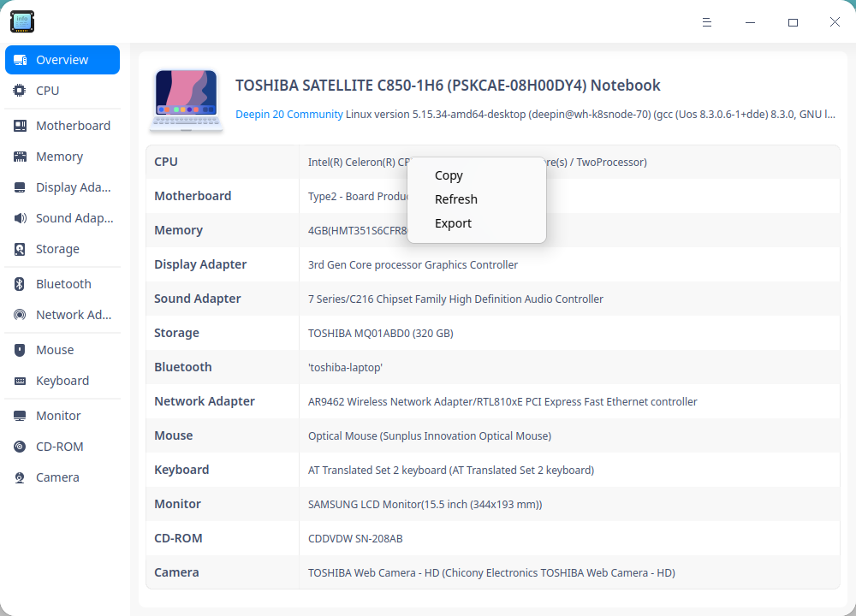856x616 pixels.
Task: Click SAMSUNG LCD Monitor(15.5 inch) value
Action: point(425,505)
